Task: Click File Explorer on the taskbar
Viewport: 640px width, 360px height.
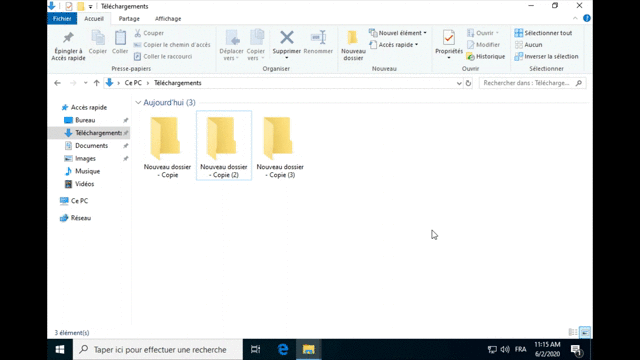Action: point(309,349)
